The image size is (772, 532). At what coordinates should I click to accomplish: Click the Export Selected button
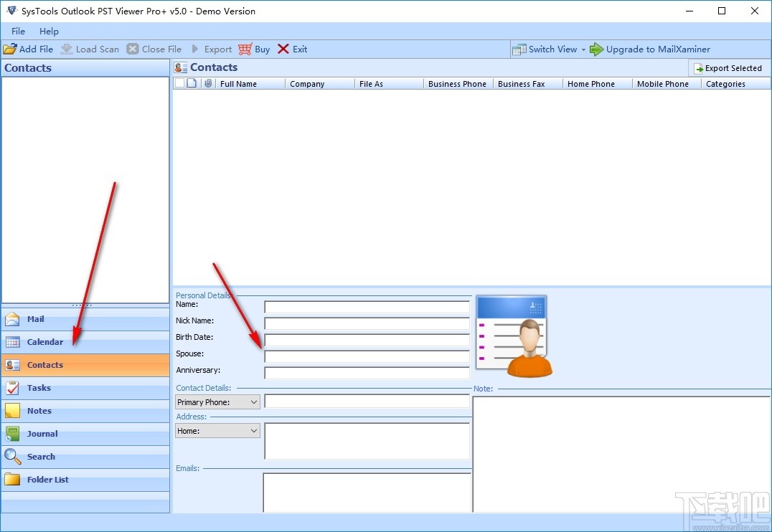729,67
